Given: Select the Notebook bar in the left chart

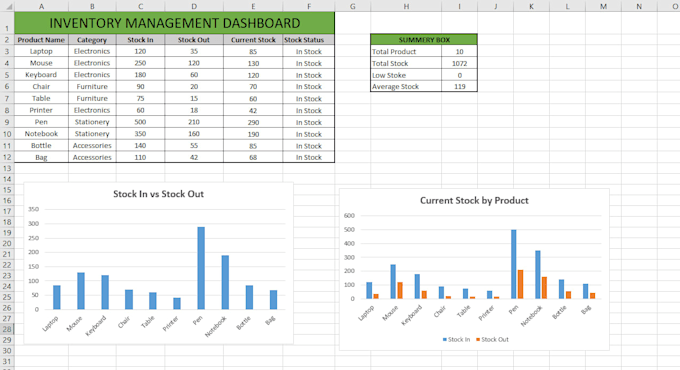Looking at the screenshot, I should (225, 282).
